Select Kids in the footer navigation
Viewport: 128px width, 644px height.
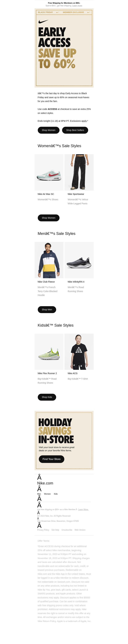coord(56,494)
